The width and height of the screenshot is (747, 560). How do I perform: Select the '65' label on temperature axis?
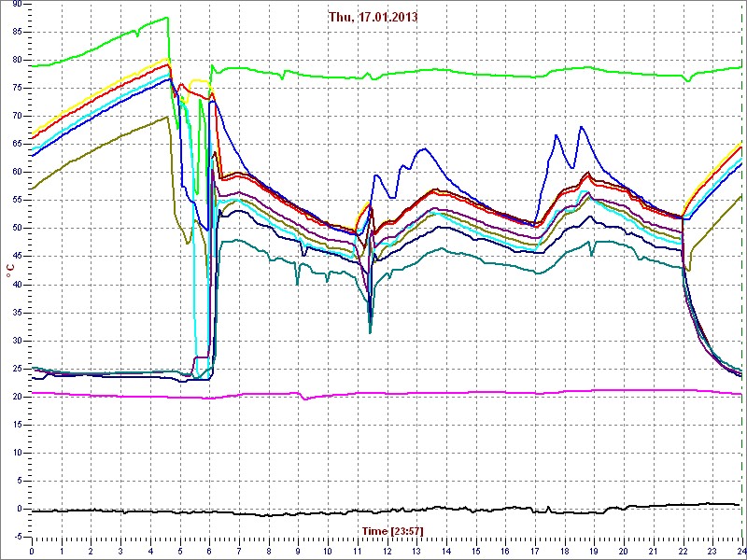click(16, 145)
